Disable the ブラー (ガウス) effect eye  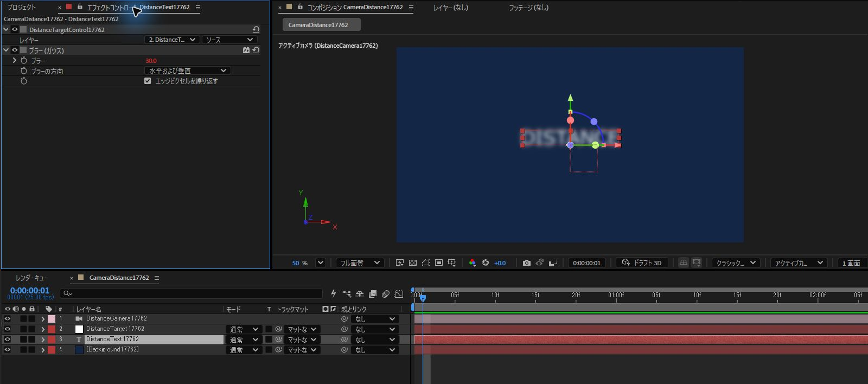(x=15, y=50)
